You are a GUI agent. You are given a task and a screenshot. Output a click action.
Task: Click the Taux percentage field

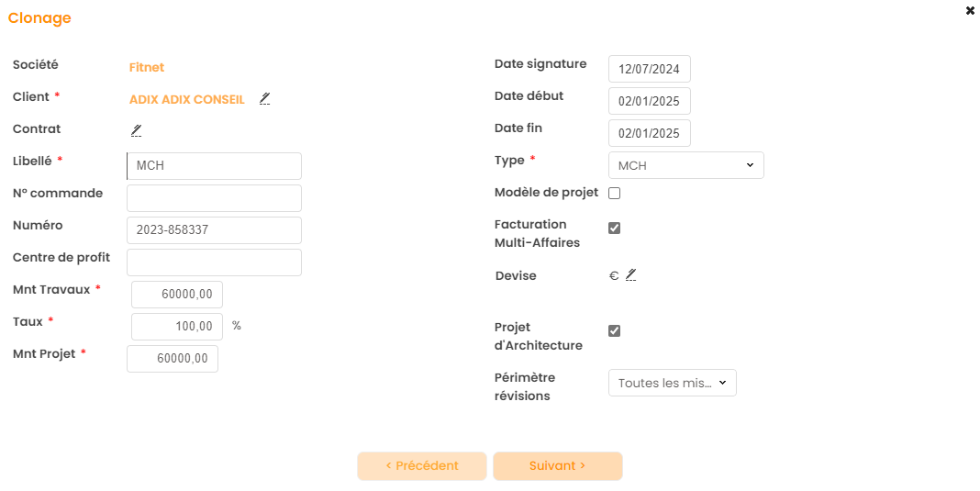tap(177, 327)
